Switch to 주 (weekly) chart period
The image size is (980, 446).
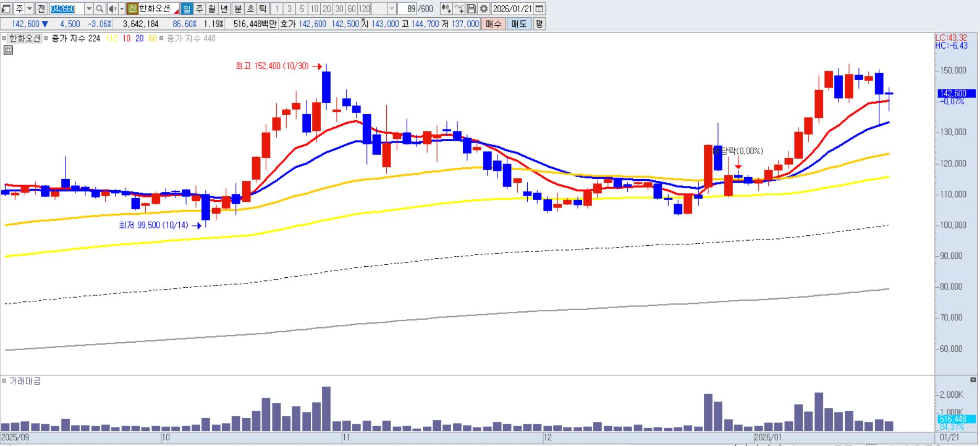pos(199,9)
